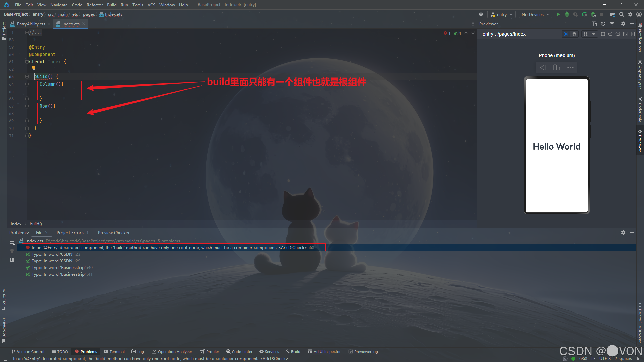Open the Refactor menu
Viewport: 644px width, 362px height.
tap(95, 5)
